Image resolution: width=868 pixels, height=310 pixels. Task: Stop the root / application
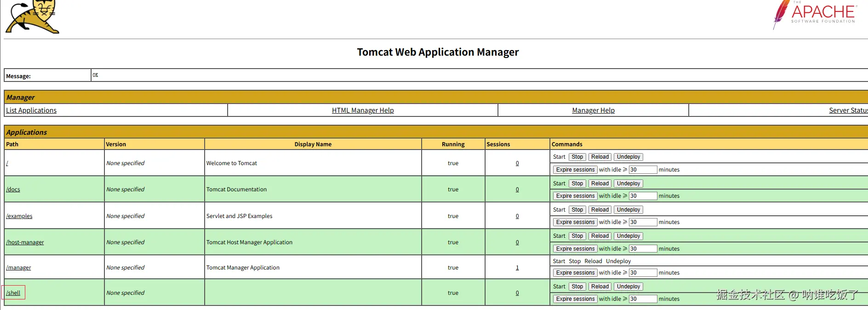[x=577, y=157]
